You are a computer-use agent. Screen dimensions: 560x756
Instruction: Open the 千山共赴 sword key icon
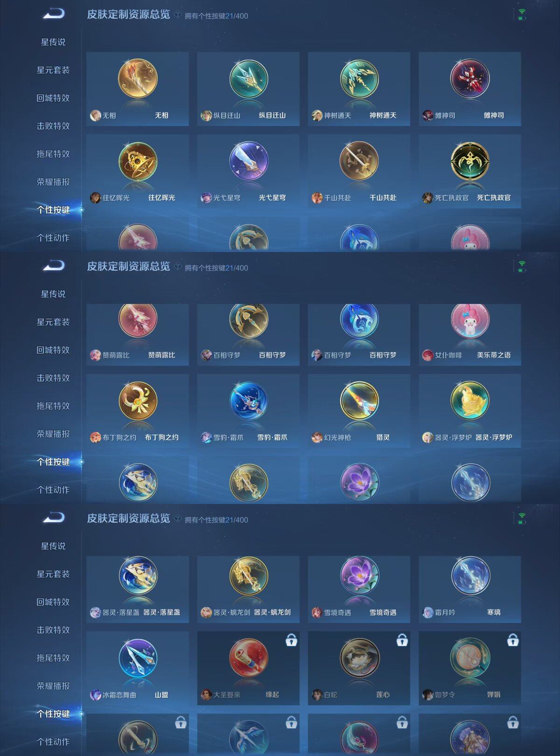(359, 161)
